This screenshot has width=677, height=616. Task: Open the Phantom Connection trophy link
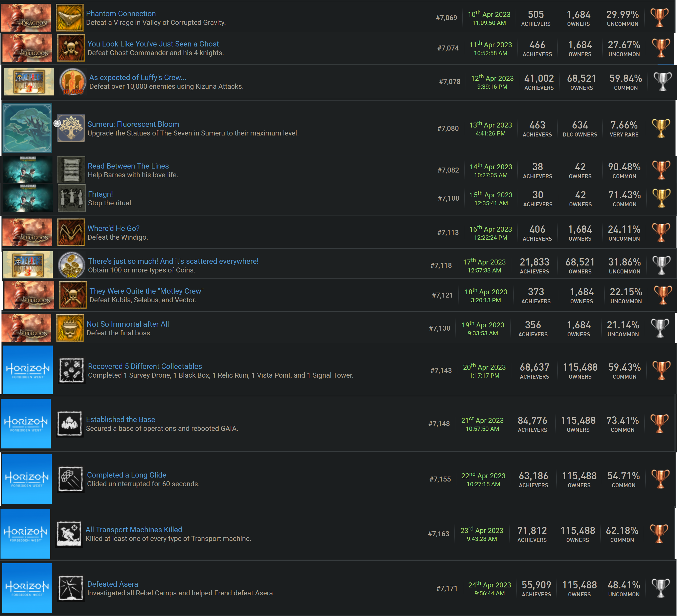click(121, 13)
